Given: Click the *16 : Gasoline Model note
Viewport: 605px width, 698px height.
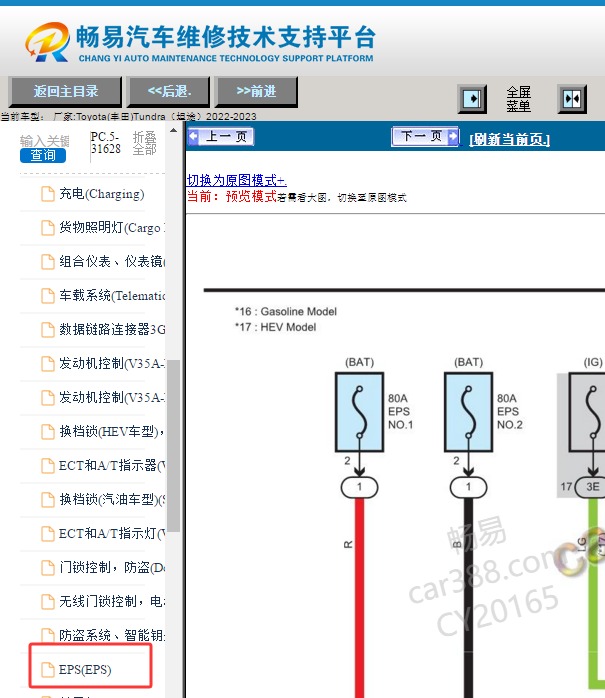Looking at the screenshot, I should click(286, 312).
